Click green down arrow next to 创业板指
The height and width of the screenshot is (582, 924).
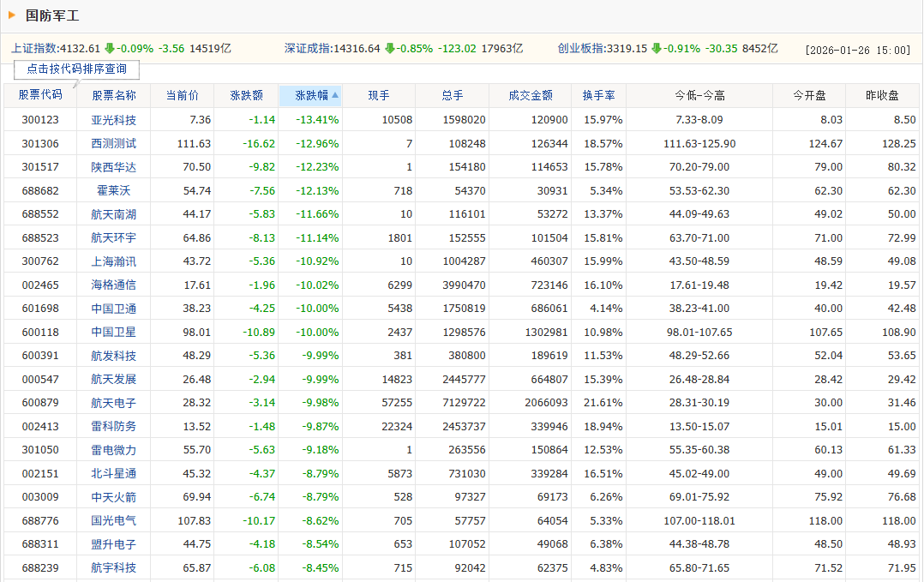point(657,48)
